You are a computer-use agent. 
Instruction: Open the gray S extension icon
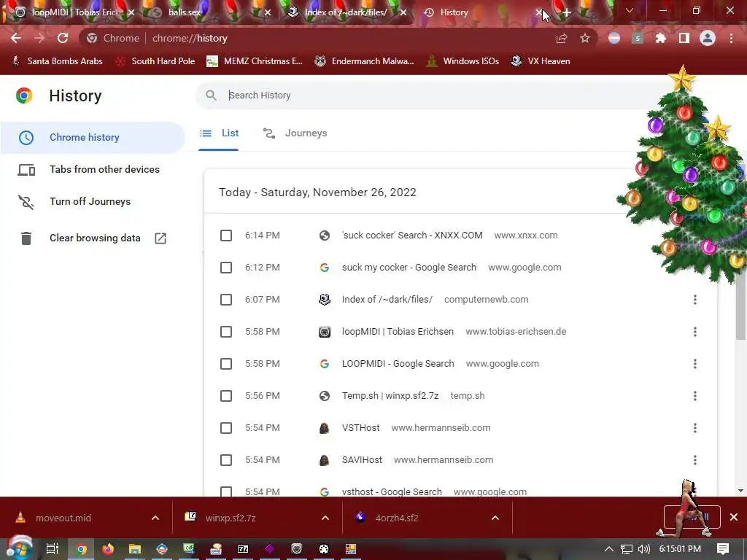coord(638,38)
